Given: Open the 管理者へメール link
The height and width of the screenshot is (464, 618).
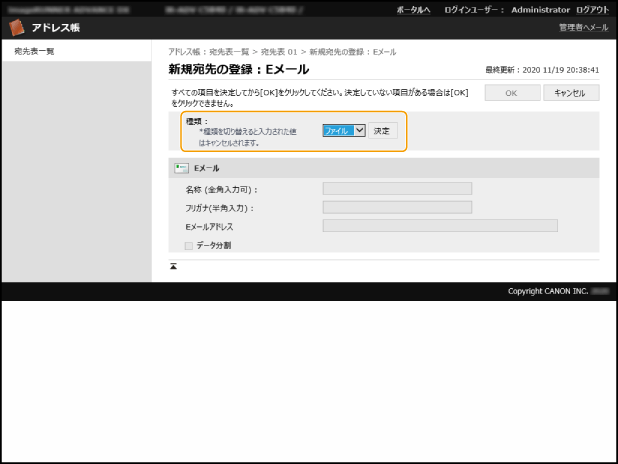Looking at the screenshot, I should (x=583, y=28).
